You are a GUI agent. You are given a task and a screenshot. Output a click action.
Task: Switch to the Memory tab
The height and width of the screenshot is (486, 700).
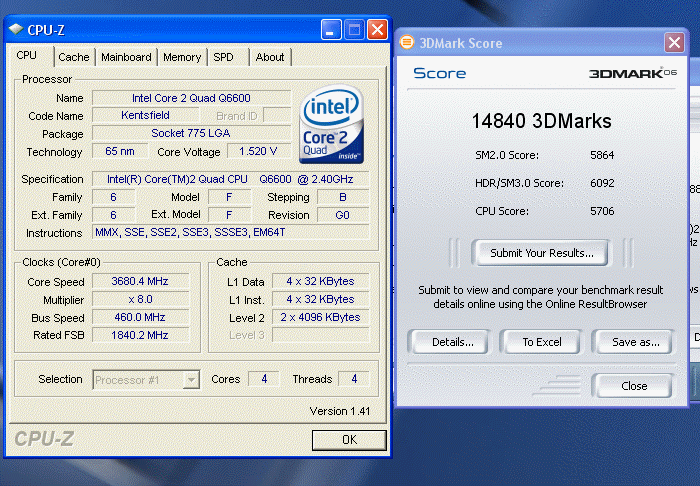pos(182,57)
